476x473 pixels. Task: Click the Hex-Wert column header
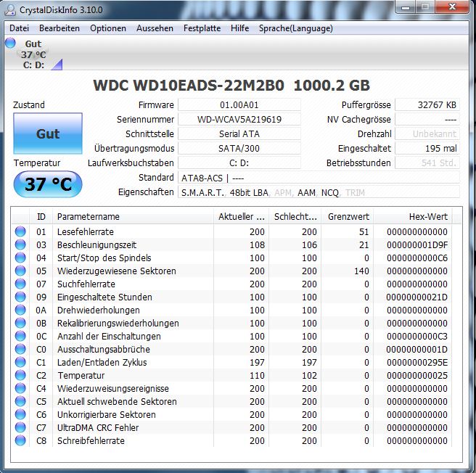click(413, 216)
